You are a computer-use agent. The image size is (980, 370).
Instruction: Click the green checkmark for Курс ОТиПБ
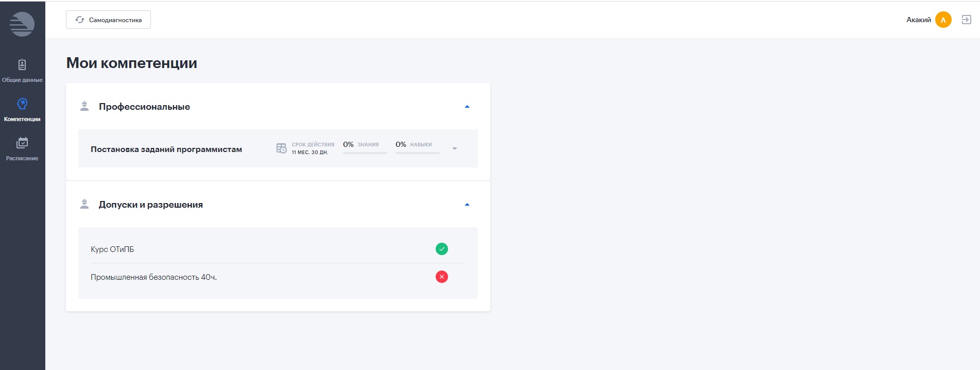[x=442, y=249]
